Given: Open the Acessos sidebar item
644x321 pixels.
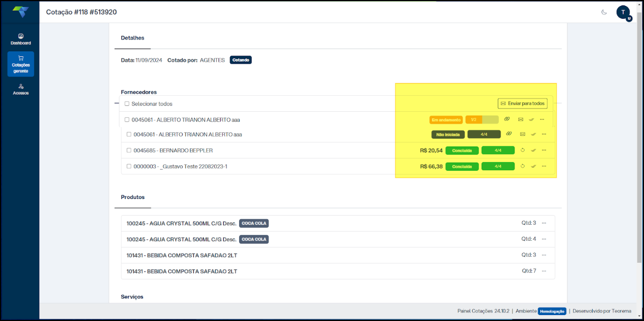Looking at the screenshot, I should [21, 89].
